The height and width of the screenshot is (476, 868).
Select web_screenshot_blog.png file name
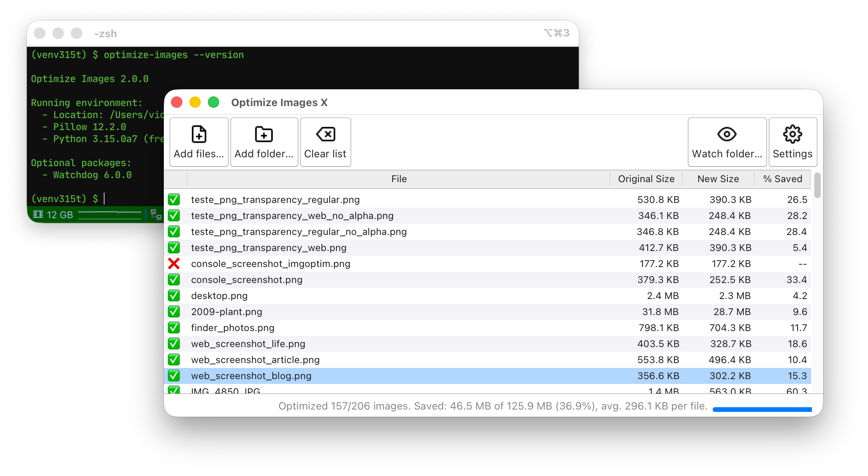(x=251, y=376)
